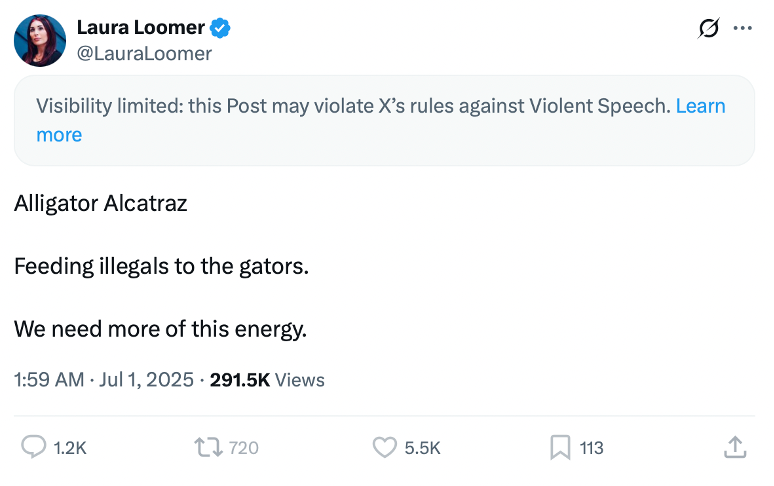Click the share upload icon
Viewport: 774px width, 486px height.
tap(735, 447)
